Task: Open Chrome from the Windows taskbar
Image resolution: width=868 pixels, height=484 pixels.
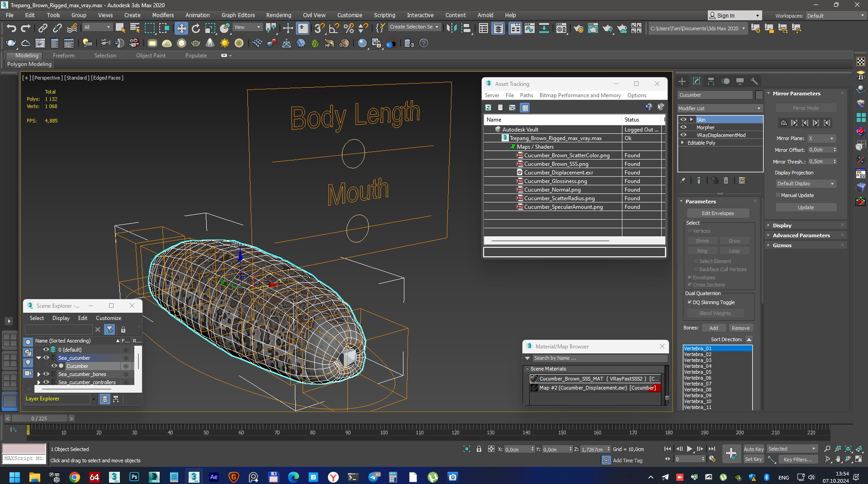Action: tap(75, 477)
